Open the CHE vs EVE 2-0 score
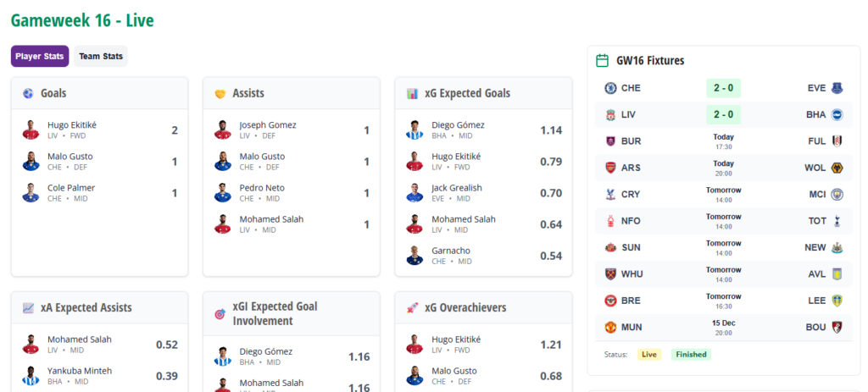The image size is (868, 392). (723, 88)
